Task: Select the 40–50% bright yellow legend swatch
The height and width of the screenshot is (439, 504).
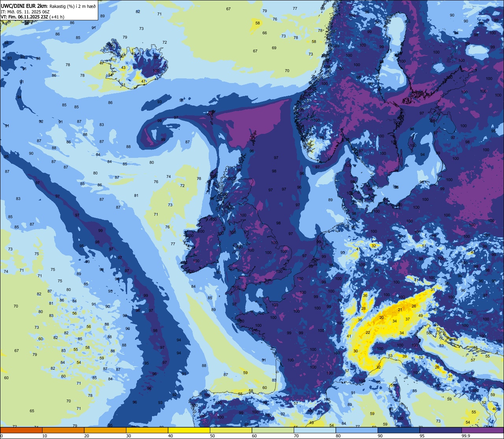Action: 189,430
